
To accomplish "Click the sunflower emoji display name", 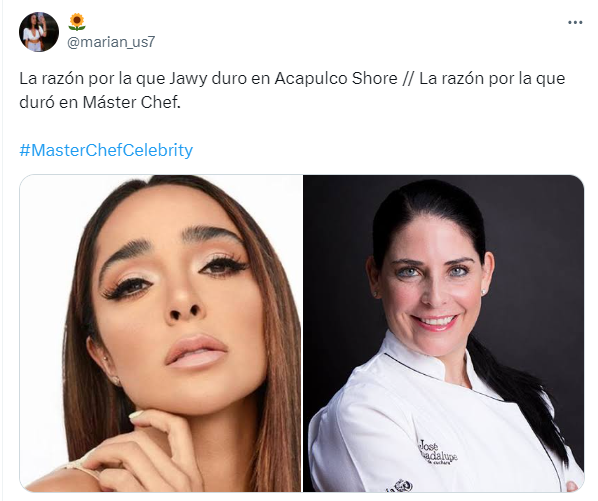I will 77,22.
